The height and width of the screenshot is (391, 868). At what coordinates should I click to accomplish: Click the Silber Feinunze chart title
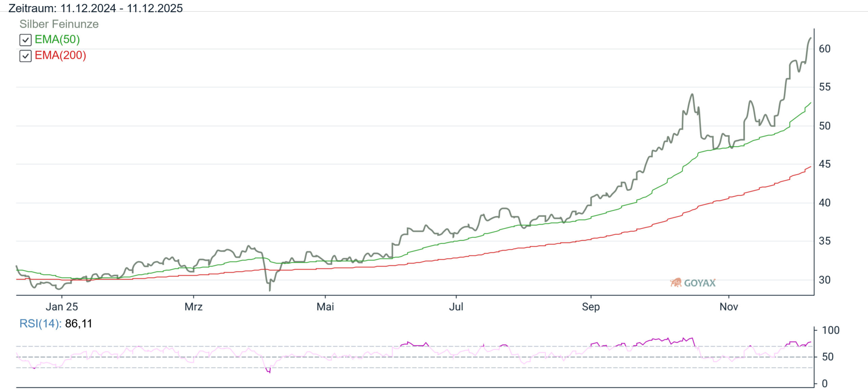coord(59,24)
